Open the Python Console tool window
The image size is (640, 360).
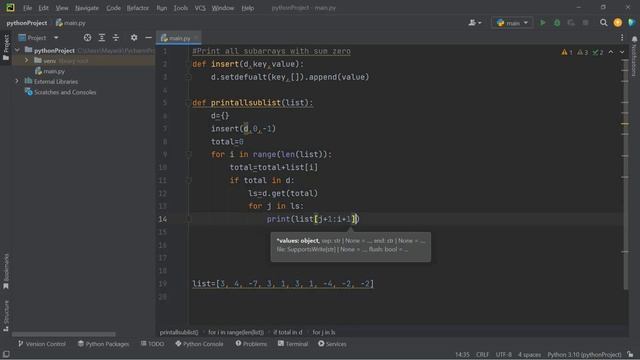click(199, 344)
